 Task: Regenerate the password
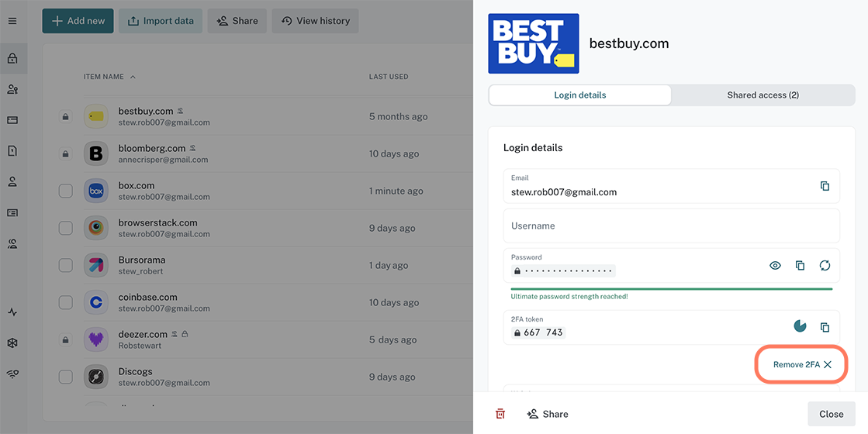click(825, 266)
